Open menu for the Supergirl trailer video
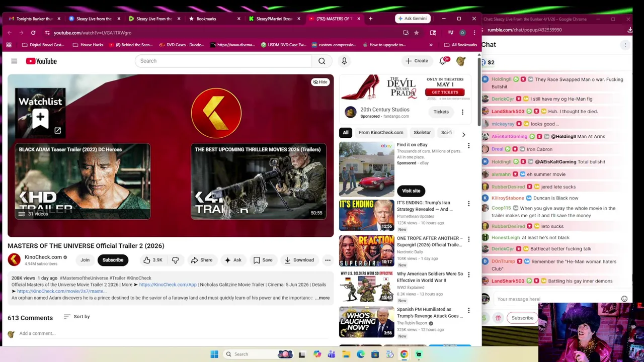Screen dimensions: 644x362 tap(468, 240)
